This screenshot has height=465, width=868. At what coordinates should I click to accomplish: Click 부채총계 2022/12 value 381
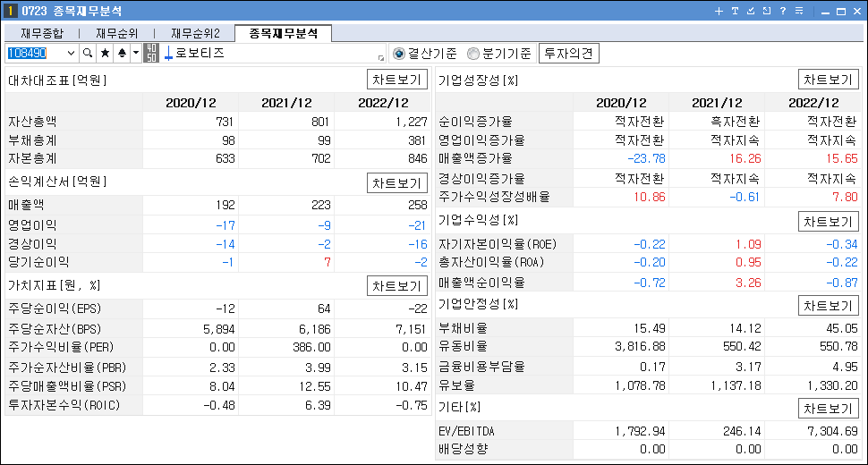(x=417, y=140)
